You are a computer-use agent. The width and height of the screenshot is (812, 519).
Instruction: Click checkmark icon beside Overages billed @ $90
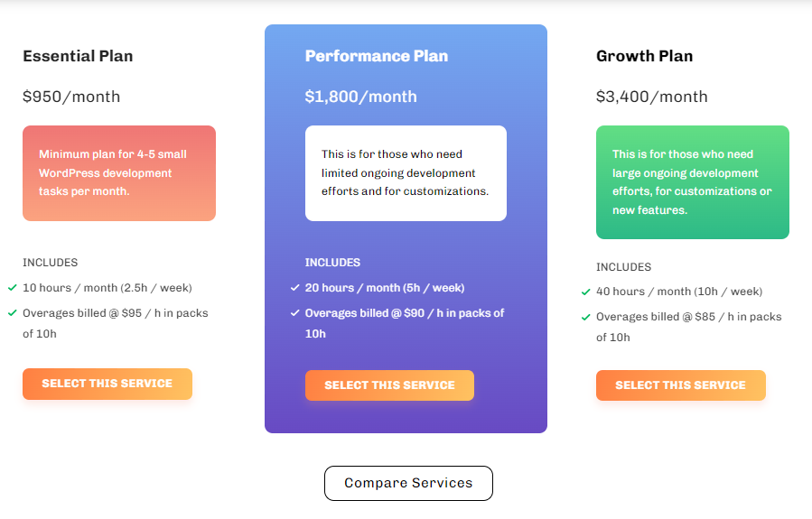click(294, 313)
